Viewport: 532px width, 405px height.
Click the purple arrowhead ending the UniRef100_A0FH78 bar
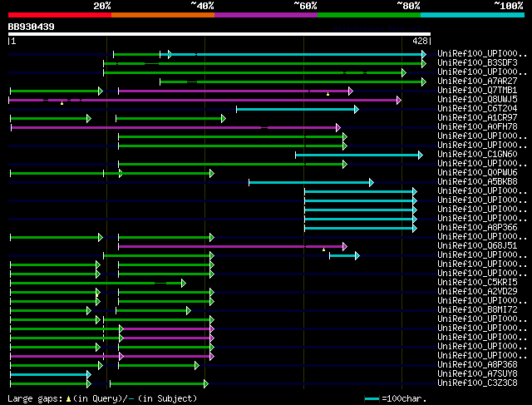(x=338, y=127)
